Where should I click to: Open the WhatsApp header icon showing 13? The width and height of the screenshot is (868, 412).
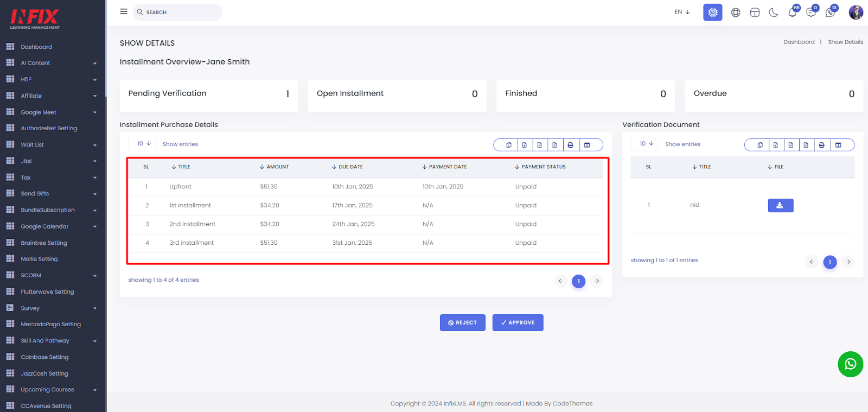(831, 12)
